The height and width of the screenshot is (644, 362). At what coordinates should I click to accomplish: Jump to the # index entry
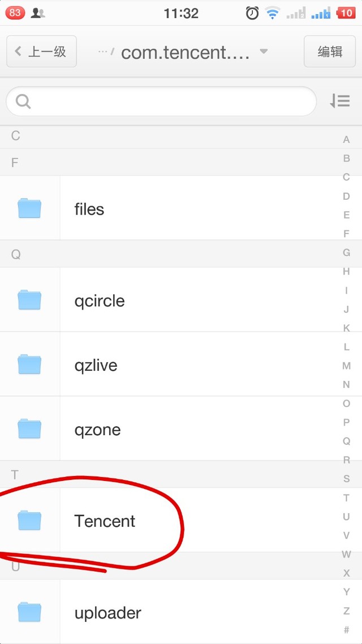tap(347, 629)
